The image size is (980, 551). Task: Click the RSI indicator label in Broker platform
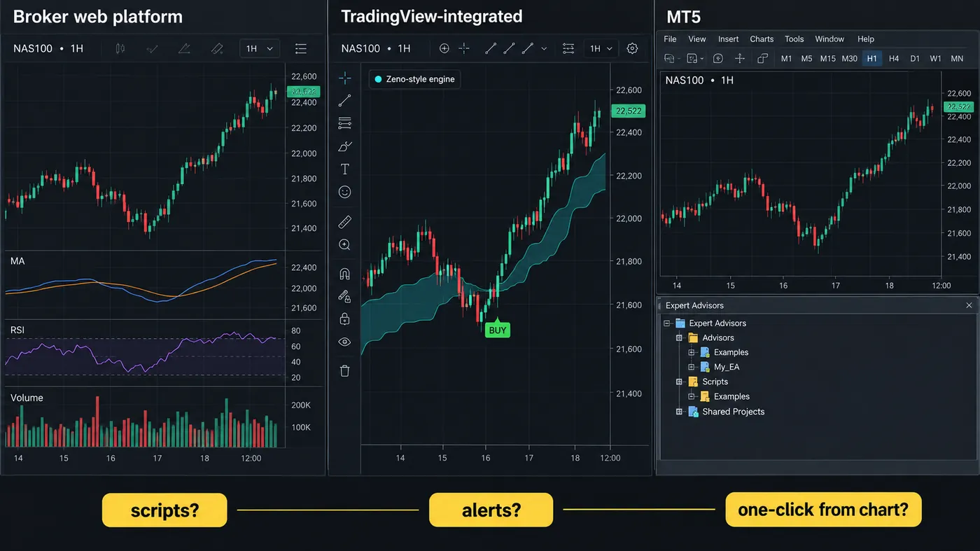tap(17, 329)
